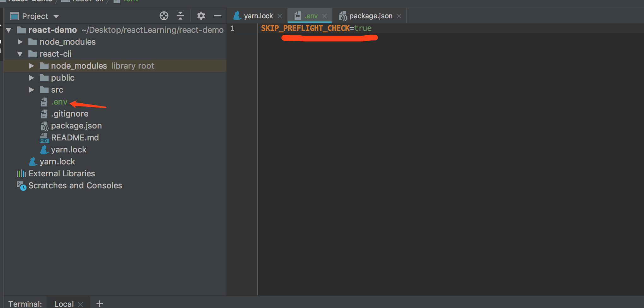
Task: Click the collapse all icon in Project panel
Action: [x=180, y=16]
